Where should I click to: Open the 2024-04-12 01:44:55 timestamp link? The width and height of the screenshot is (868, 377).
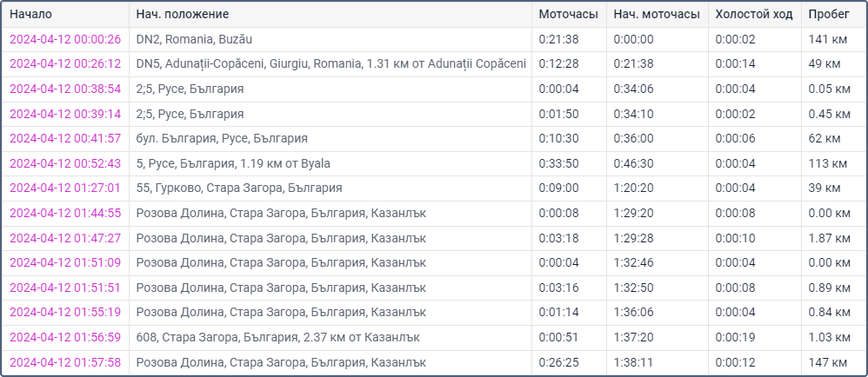(64, 213)
